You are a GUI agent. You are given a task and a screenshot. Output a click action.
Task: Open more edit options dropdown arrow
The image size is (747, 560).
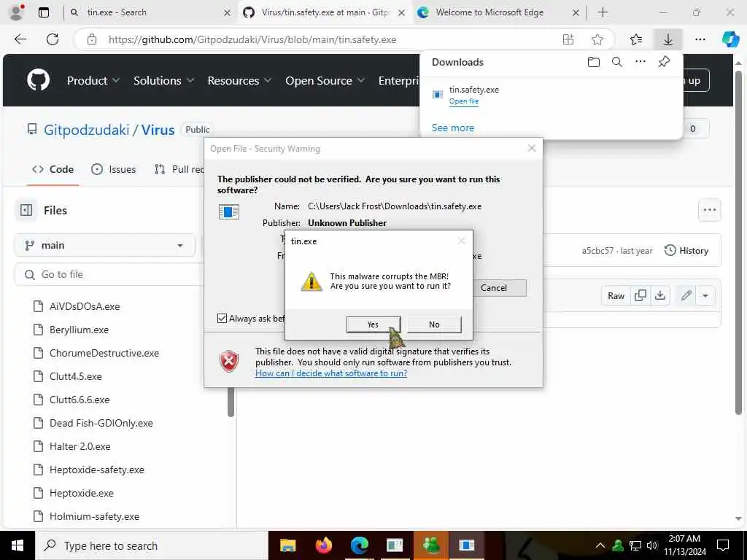coord(705,296)
